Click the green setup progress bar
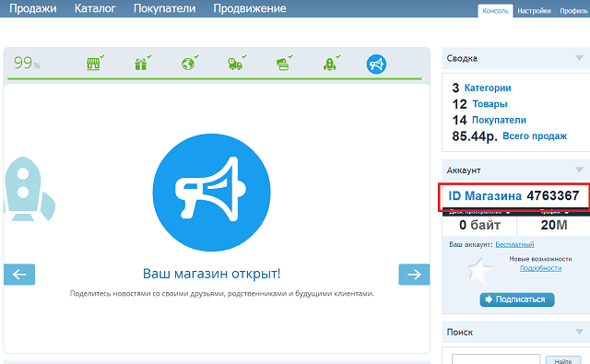The image size is (590, 364). click(x=215, y=79)
